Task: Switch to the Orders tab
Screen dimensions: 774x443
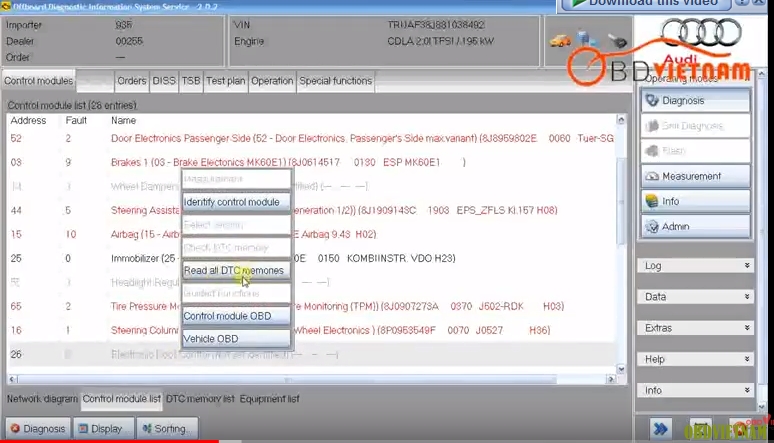Action: (x=132, y=81)
